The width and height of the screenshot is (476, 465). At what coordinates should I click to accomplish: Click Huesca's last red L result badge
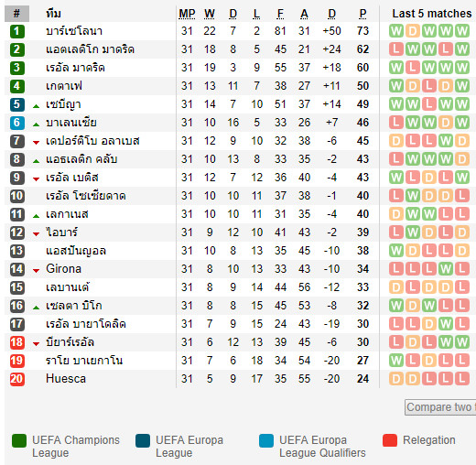[462, 379]
